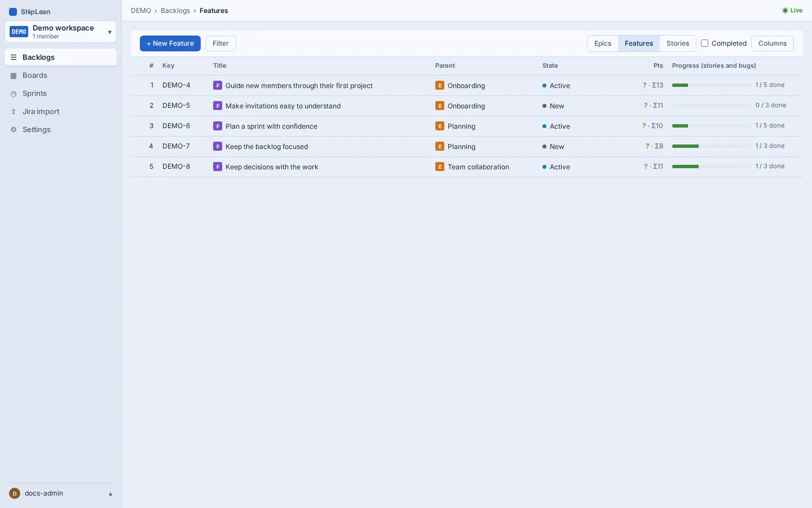Open Settings from the sidebar

[61, 130]
